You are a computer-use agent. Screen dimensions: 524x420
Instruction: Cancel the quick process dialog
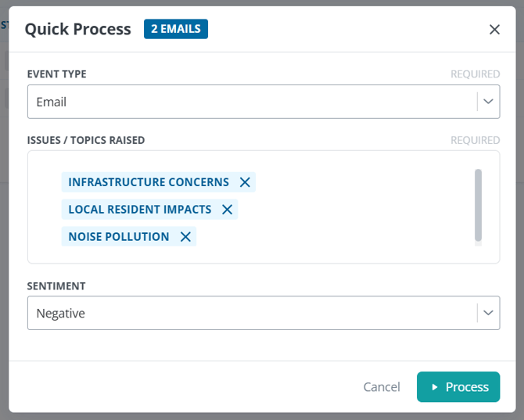pos(382,387)
